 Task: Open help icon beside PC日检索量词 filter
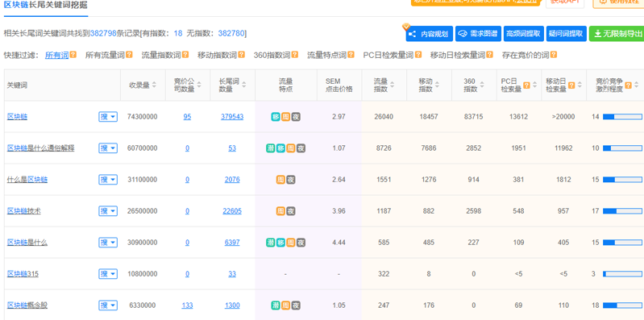coord(418,55)
